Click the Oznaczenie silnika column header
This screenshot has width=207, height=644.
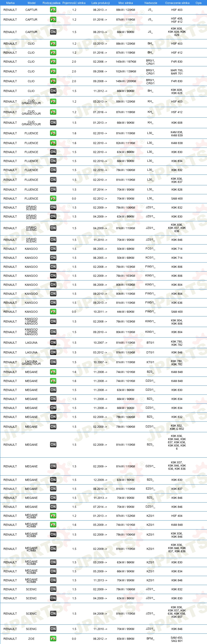[177, 3]
